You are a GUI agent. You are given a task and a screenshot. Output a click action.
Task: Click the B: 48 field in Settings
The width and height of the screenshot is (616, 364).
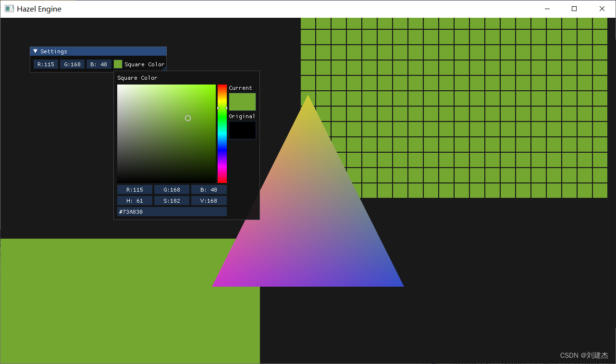coord(99,64)
